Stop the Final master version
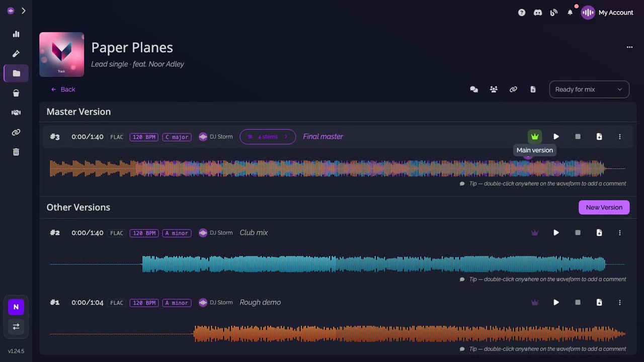This screenshot has width=644, height=362. [578, 137]
